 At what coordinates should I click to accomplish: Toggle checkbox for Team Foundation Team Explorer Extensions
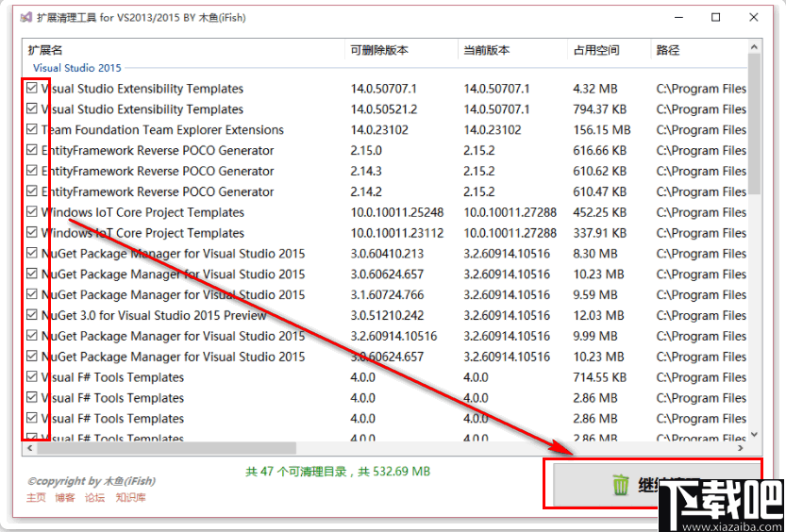point(32,130)
